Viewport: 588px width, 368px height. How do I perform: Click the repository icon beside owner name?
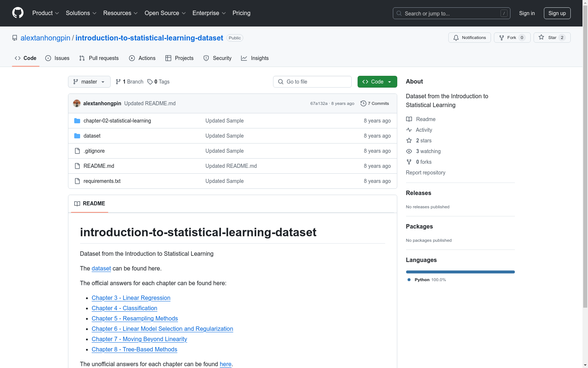pyautogui.click(x=15, y=38)
